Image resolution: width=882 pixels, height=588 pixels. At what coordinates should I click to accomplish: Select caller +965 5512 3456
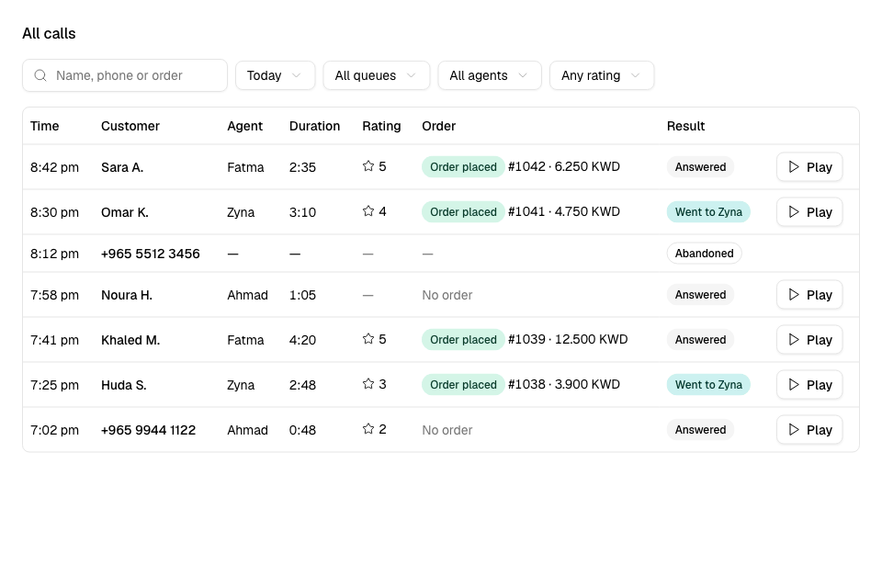[150, 254]
